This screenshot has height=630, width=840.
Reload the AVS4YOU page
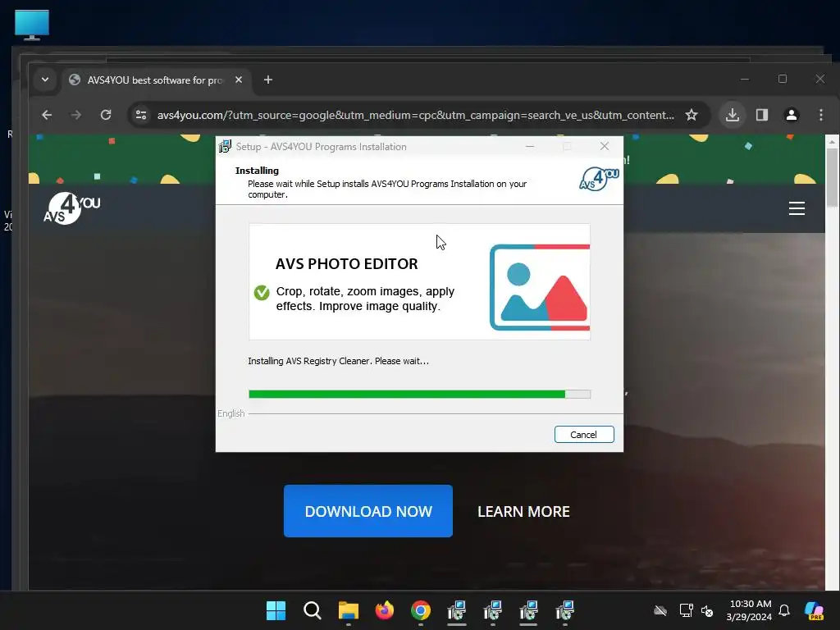pos(106,115)
